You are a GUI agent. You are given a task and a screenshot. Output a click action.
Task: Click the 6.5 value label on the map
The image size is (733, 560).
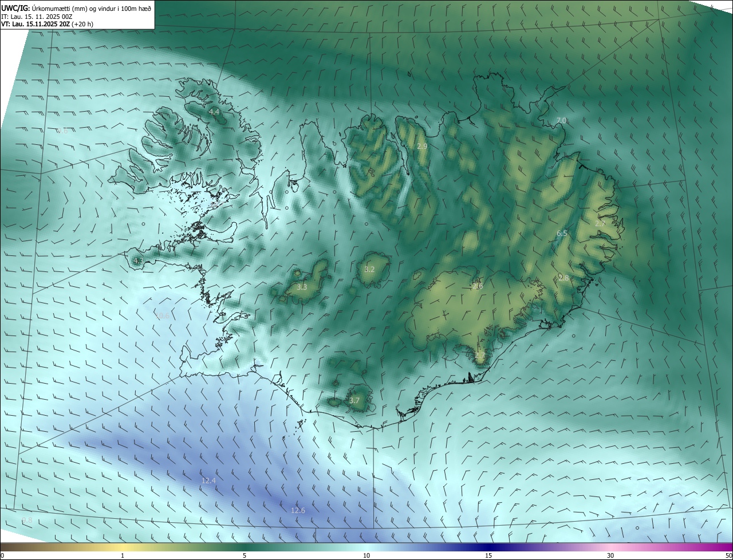[562, 234]
